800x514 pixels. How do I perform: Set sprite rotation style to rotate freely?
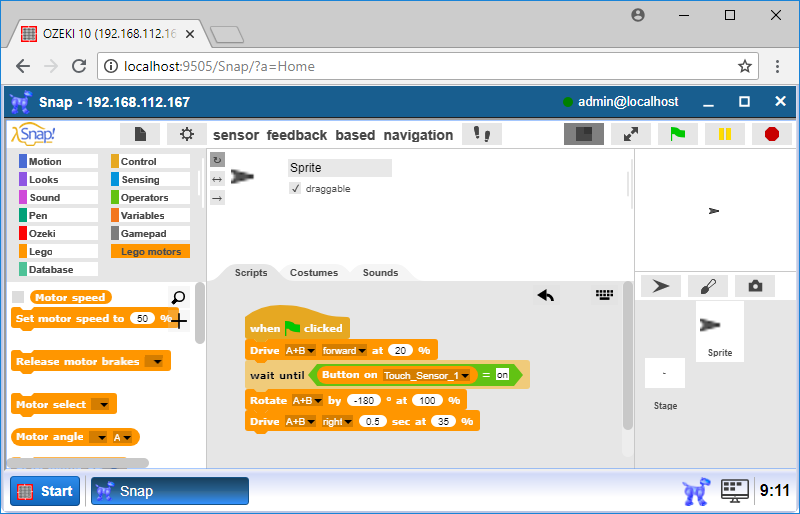217,160
